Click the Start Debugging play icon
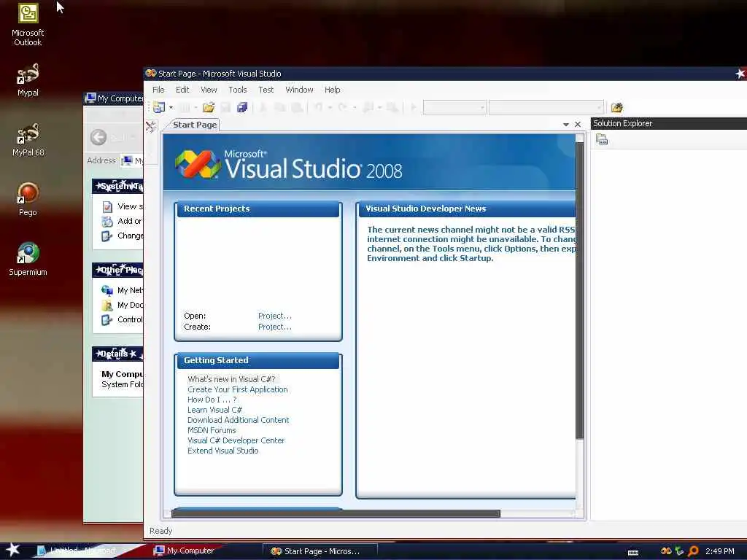Screen dimensions: 747x560 413,108
